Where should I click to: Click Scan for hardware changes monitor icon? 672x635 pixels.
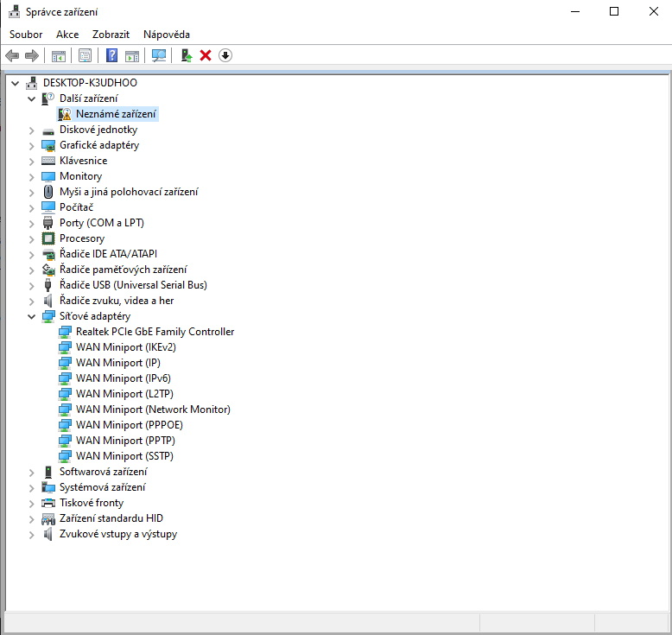click(x=159, y=55)
